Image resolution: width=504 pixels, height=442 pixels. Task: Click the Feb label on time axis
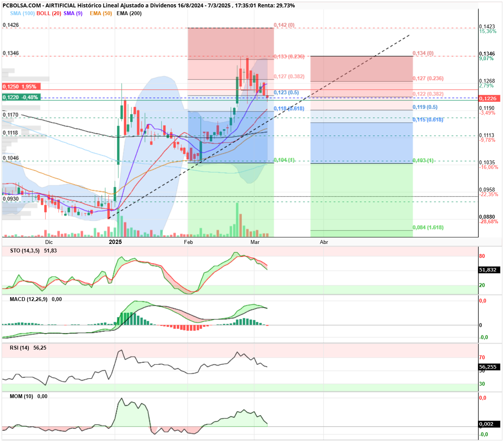[188, 242]
